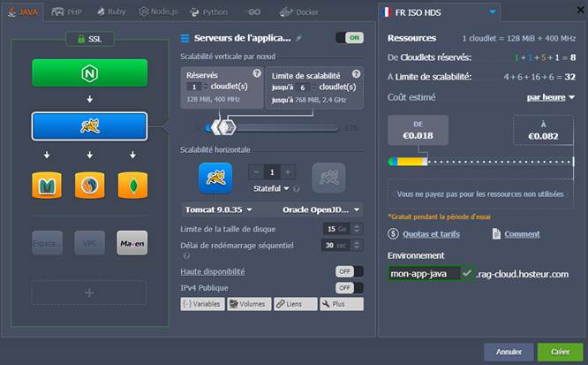Image resolution: width=588 pixels, height=365 pixels.
Task: Click the mon-app-java environment name field
Action: 424,274
